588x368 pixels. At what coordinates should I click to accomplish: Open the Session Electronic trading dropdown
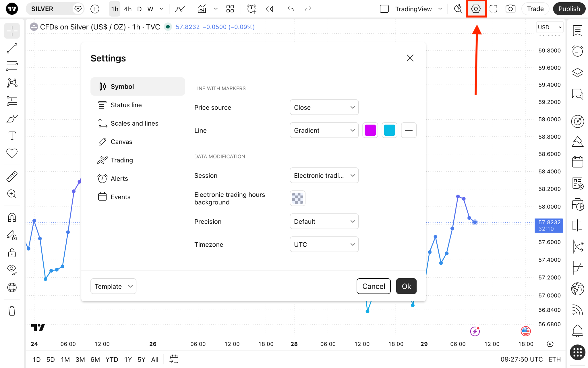pos(324,175)
